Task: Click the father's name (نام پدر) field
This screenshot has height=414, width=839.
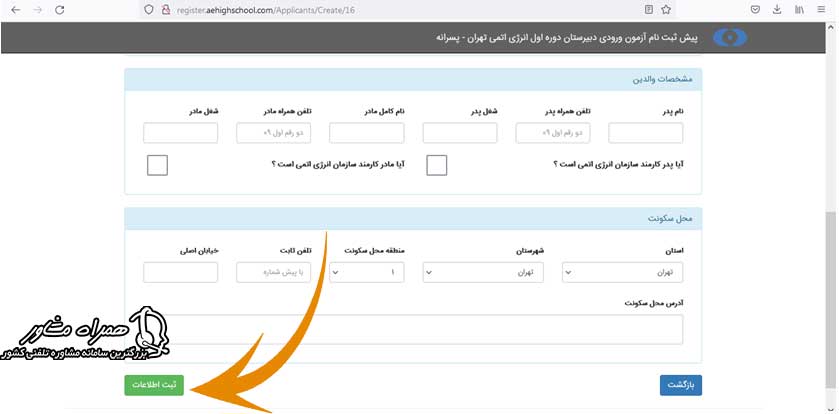Action: (x=645, y=133)
